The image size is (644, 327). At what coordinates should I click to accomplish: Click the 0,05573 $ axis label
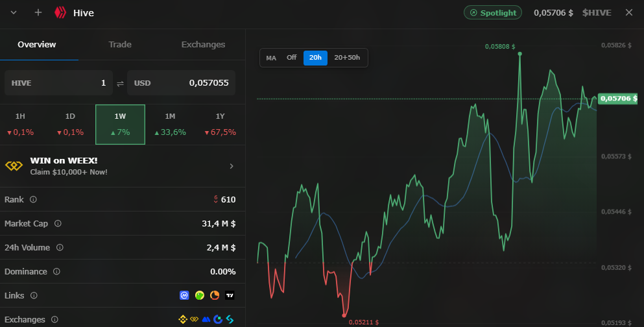point(616,156)
